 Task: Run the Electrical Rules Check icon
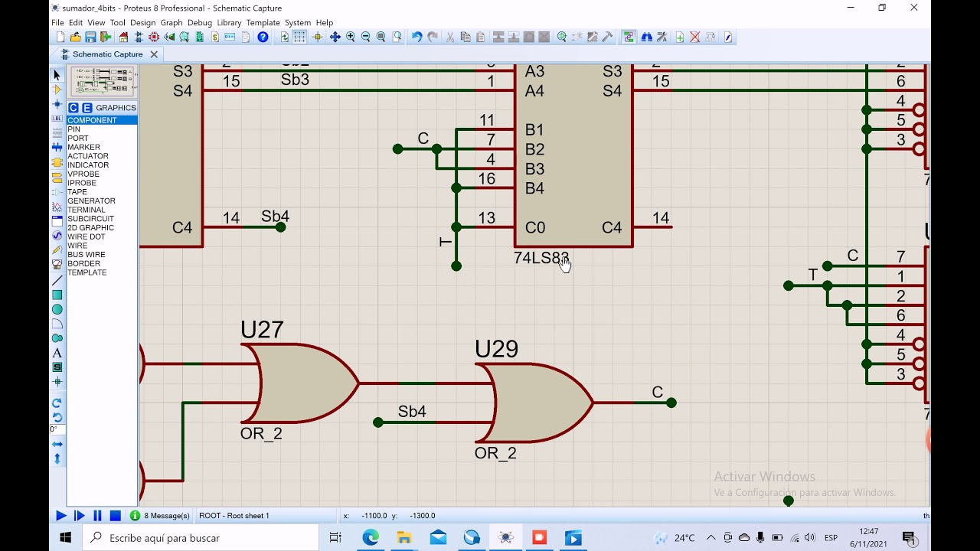728,37
